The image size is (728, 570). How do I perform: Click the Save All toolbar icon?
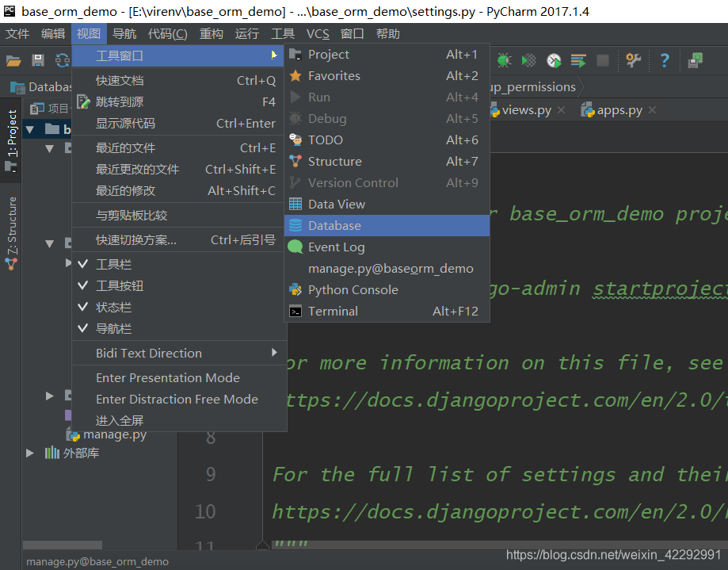click(38, 60)
